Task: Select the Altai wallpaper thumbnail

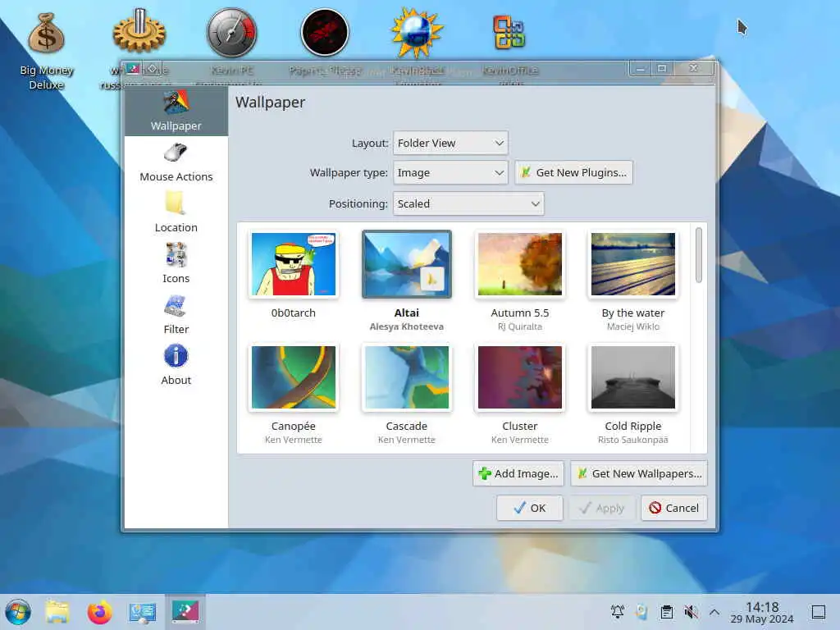Action: (x=407, y=264)
